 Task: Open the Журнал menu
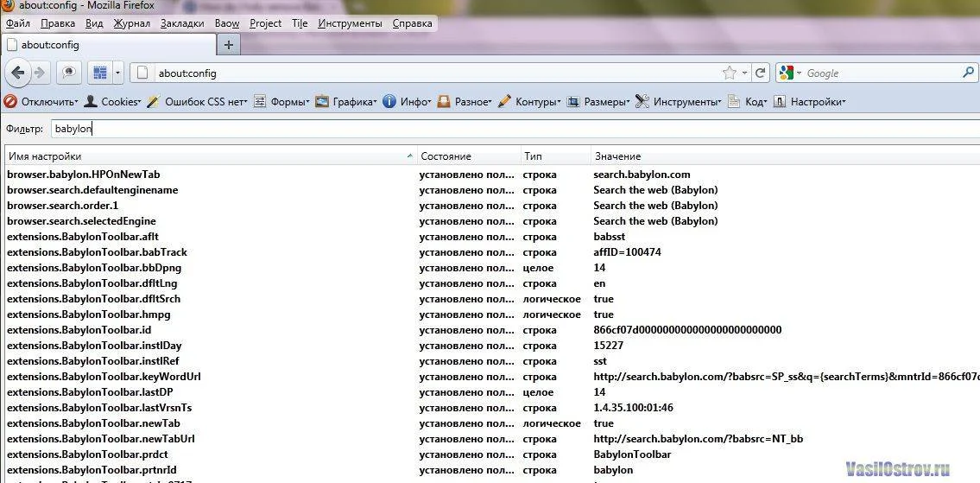(131, 23)
